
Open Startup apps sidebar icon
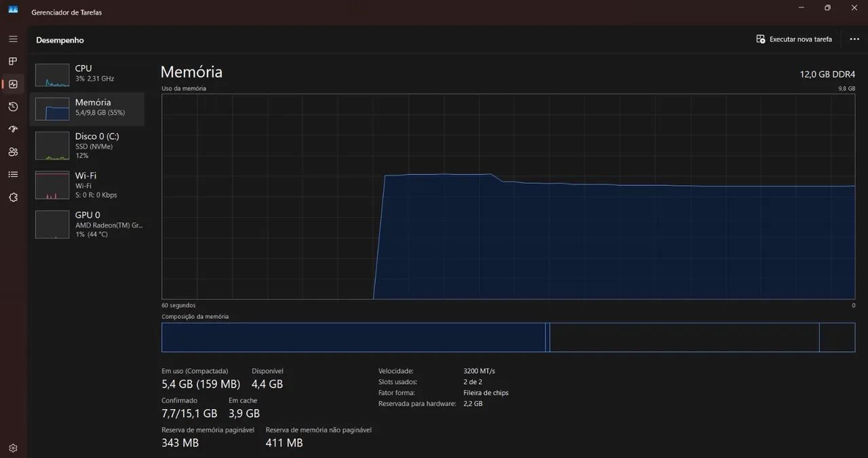point(13,129)
